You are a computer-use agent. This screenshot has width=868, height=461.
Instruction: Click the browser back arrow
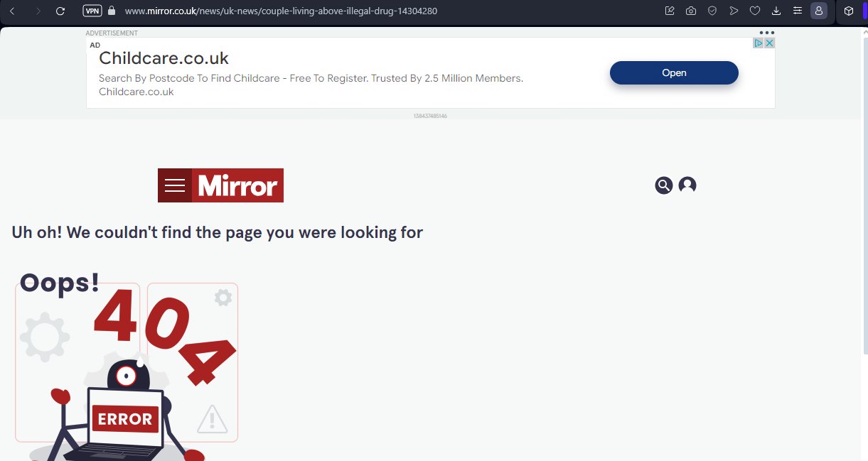[x=12, y=11]
